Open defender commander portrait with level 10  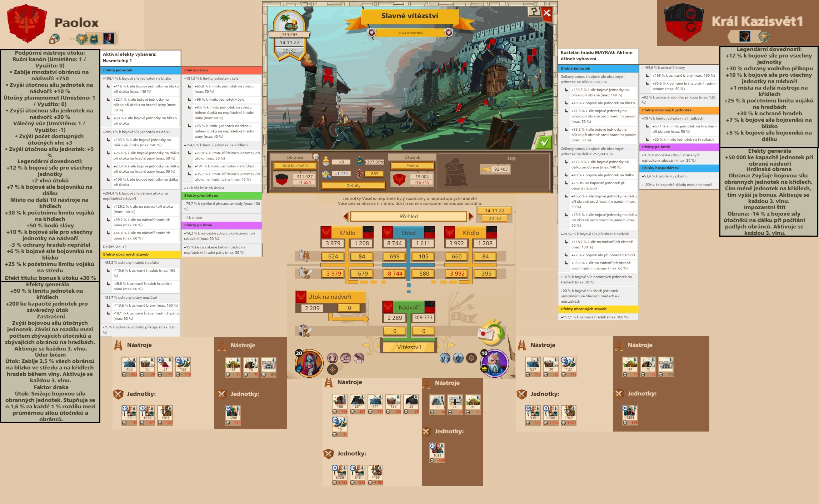point(495,363)
